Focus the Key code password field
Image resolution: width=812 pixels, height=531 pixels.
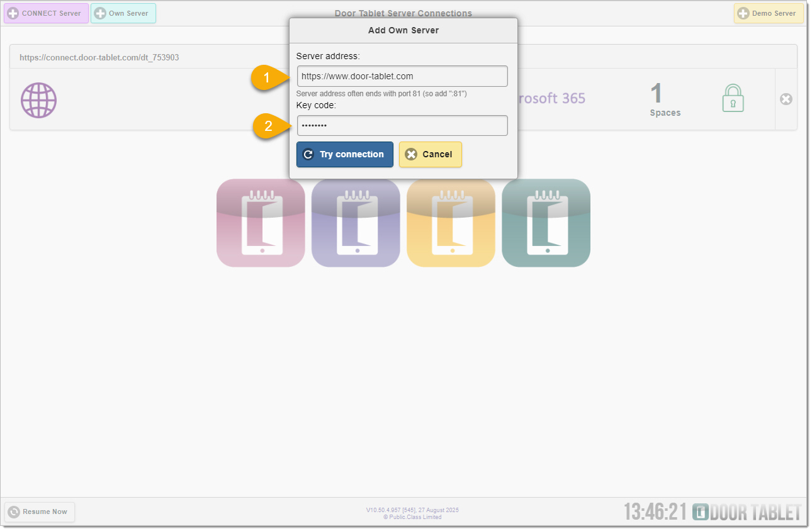(x=402, y=126)
